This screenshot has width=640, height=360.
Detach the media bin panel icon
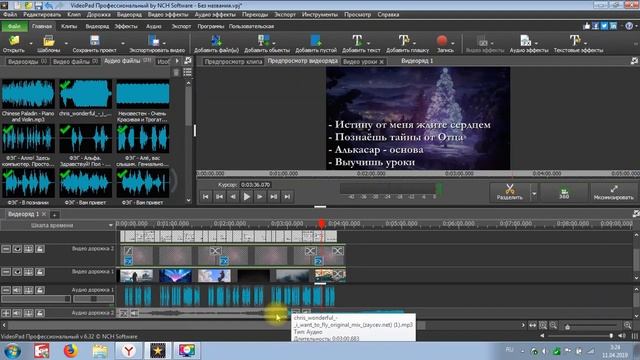(x=188, y=61)
